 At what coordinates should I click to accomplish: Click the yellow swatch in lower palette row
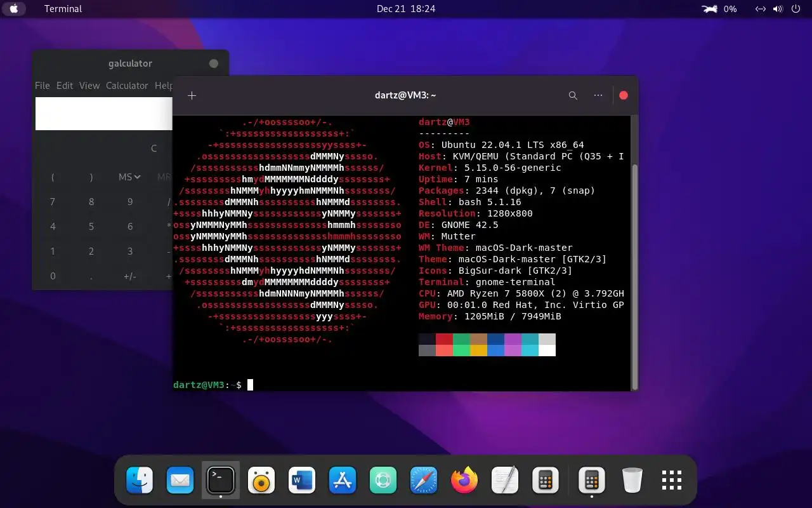tap(478, 351)
